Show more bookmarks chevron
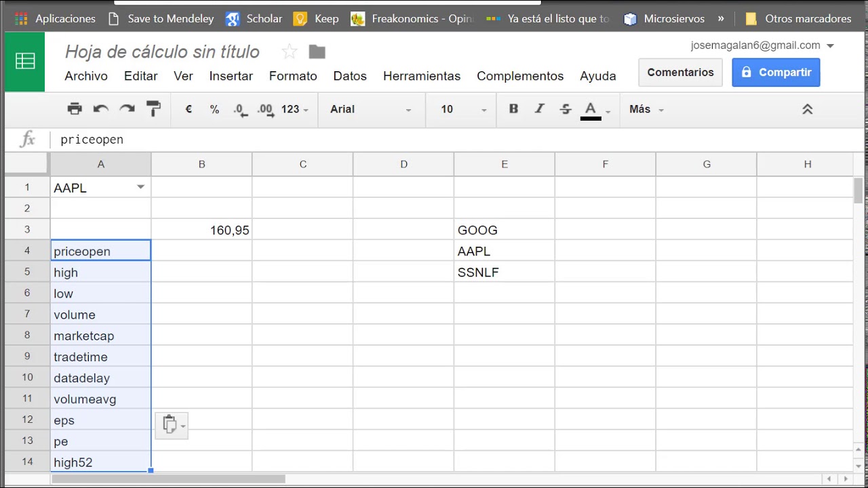 click(x=720, y=19)
